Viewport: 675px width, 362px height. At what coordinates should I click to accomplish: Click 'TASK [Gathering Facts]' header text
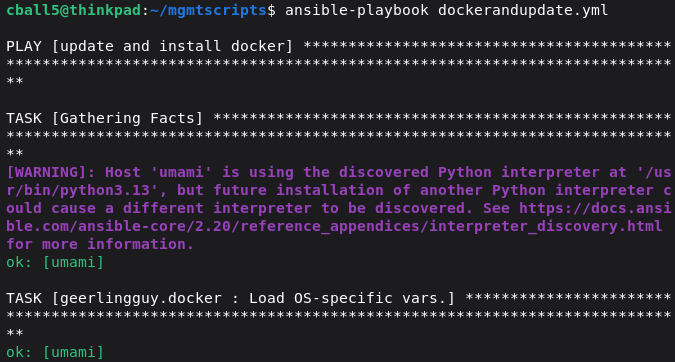[105, 118]
